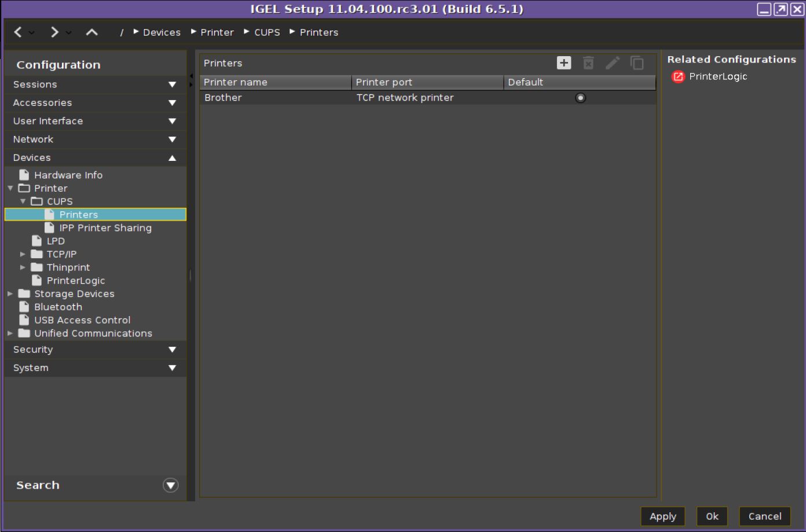
Task: Click the edit printer pencil icon
Action: 613,63
